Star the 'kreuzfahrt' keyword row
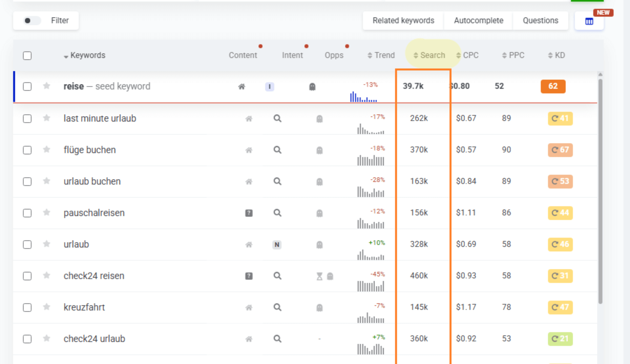Viewport: 630px width, 364px height. pyautogui.click(x=47, y=307)
